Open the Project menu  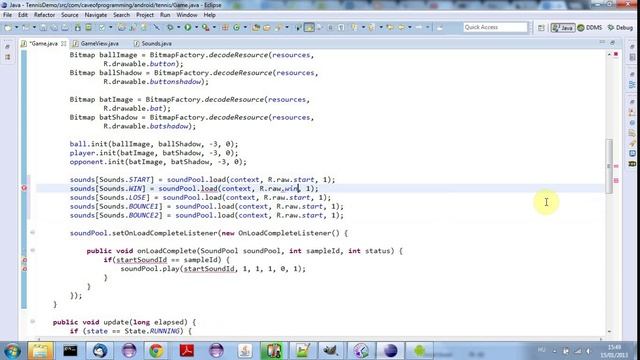point(145,15)
